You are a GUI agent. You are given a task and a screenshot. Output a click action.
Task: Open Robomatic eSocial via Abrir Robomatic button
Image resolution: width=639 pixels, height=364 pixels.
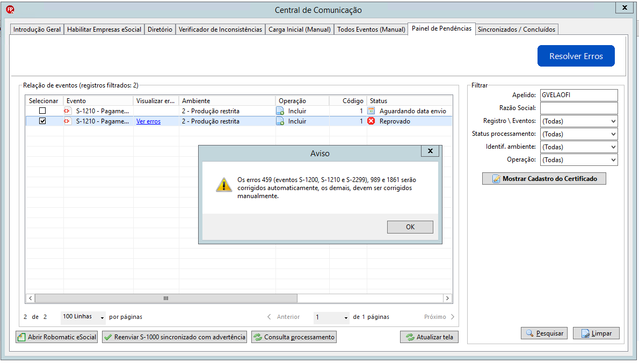coord(56,337)
